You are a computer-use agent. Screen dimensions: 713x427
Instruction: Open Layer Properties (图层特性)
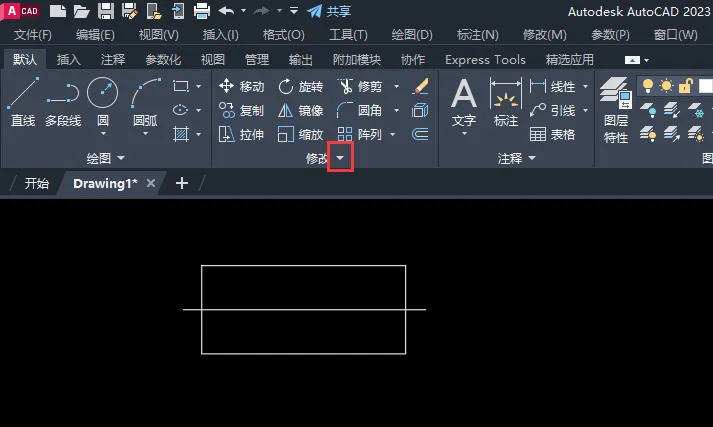pyautogui.click(x=616, y=110)
